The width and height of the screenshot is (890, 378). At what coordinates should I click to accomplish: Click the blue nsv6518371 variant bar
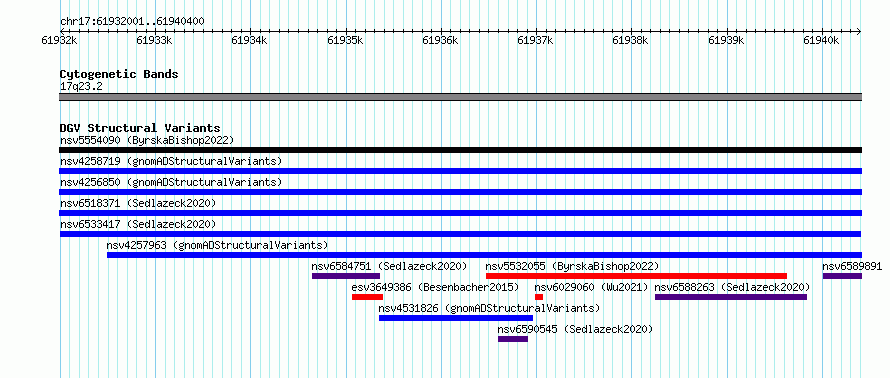coord(460,213)
